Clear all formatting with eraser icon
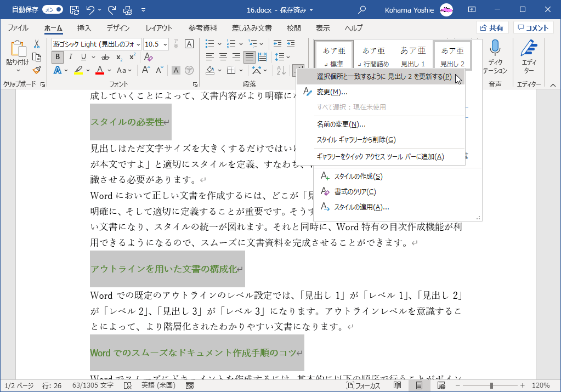 click(x=148, y=57)
